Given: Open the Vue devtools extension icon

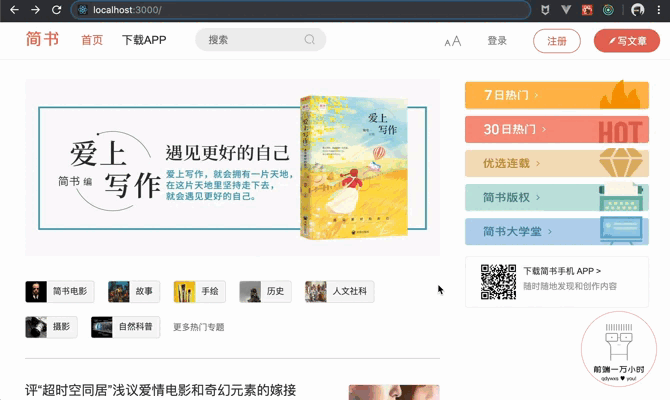Looking at the screenshot, I should pyautogui.click(x=566, y=10).
